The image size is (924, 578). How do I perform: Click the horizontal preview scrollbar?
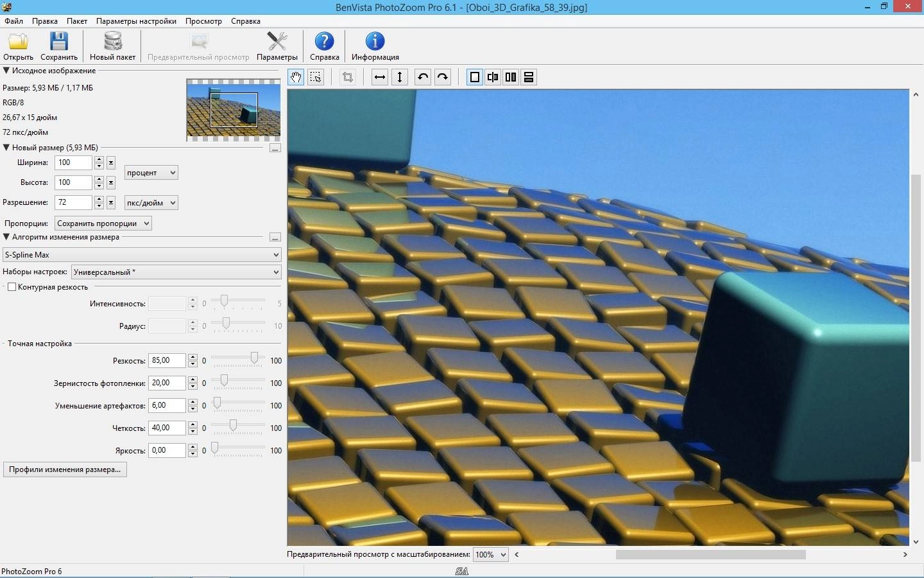click(x=710, y=554)
